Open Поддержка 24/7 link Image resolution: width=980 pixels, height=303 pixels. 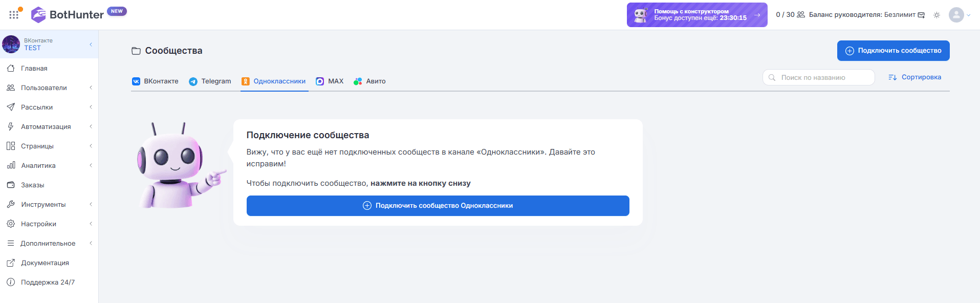tap(49, 282)
